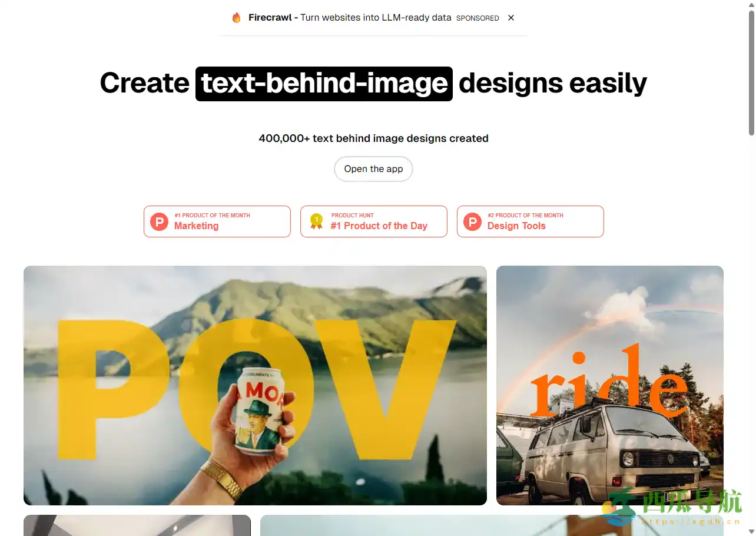Open the Design Tools badge text
Image resolution: width=756 pixels, height=536 pixels.
pyautogui.click(x=516, y=226)
